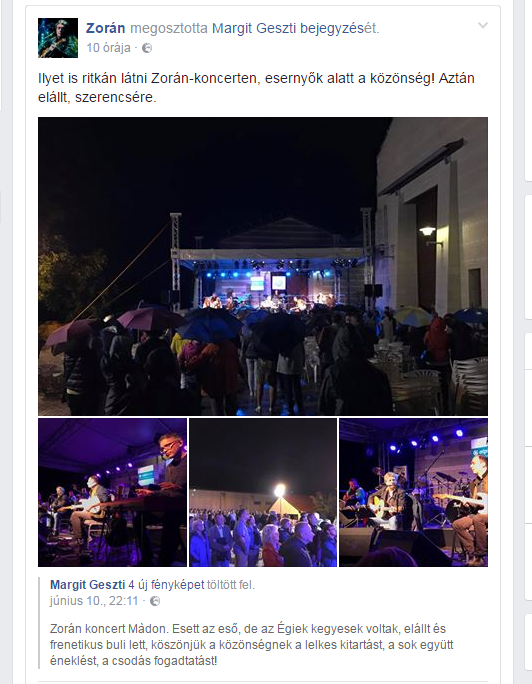The image size is (532, 684).
Task: Open the crowd photo with bright floodlight
Action: click(x=263, y=492)
